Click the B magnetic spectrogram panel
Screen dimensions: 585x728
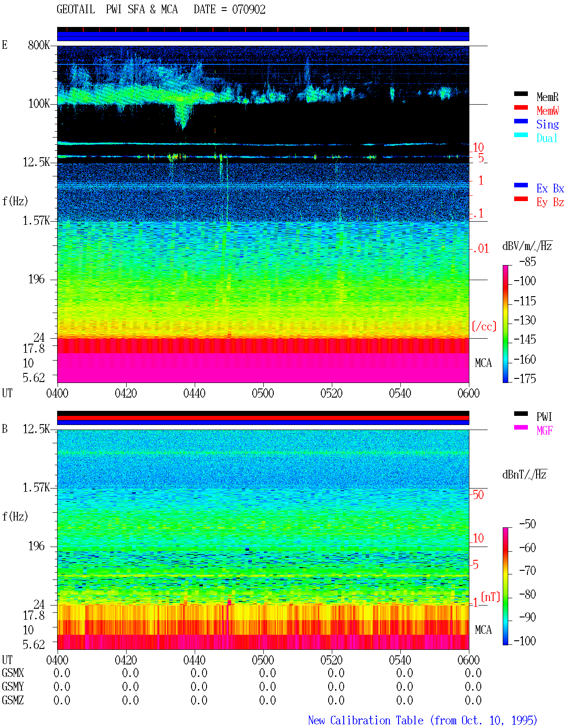click(263, 540)
